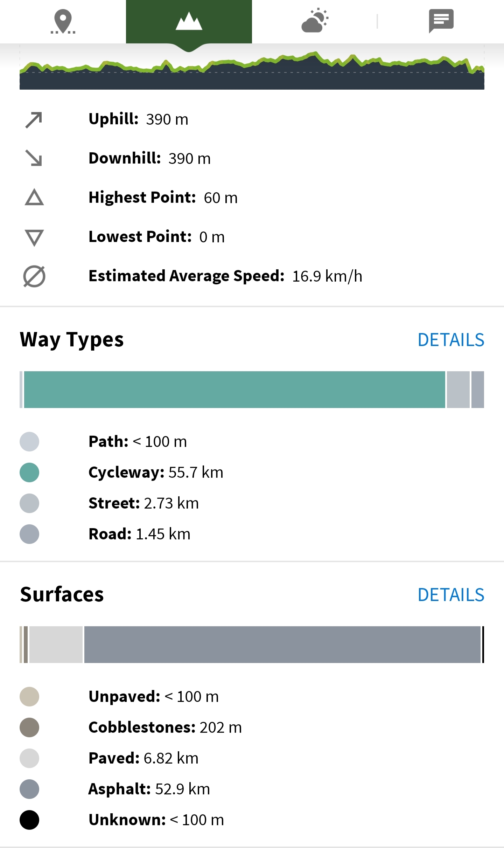
Task: Select the black Unknown surface dot
Action: tap(29, 820)
